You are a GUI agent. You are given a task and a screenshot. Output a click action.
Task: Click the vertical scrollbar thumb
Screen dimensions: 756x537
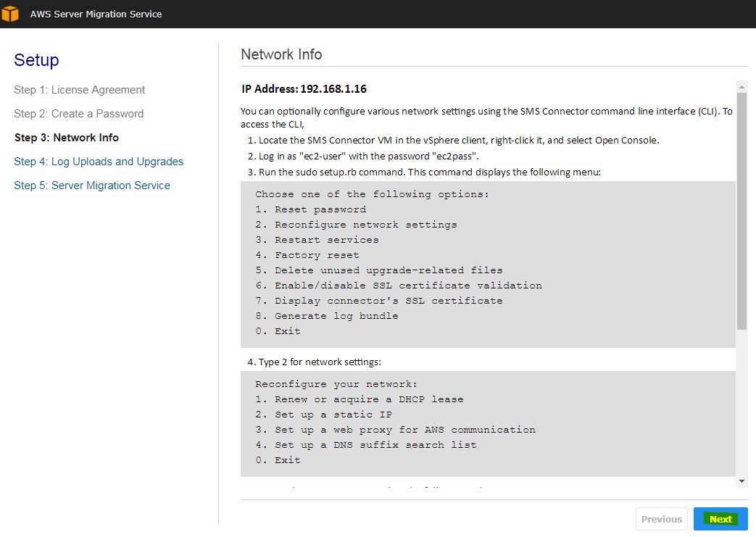pyautogui.click(x=742, y=210)
